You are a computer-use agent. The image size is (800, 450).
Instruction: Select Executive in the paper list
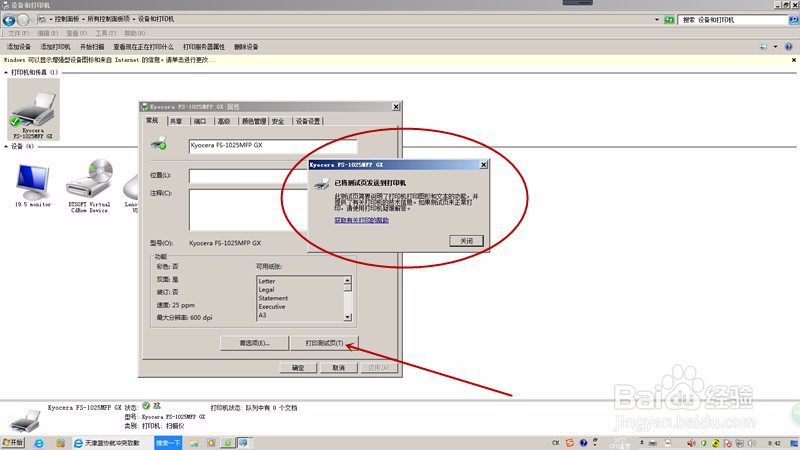pyautogui.click(x=271, y=307)
